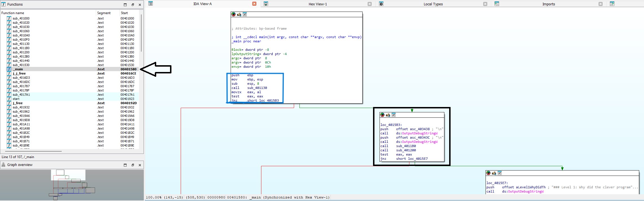This screenshot has height=201, width=644.
Task: Click the 'call sub_401200' instruction
Action: pyautogui.click(x=398, y=150)
